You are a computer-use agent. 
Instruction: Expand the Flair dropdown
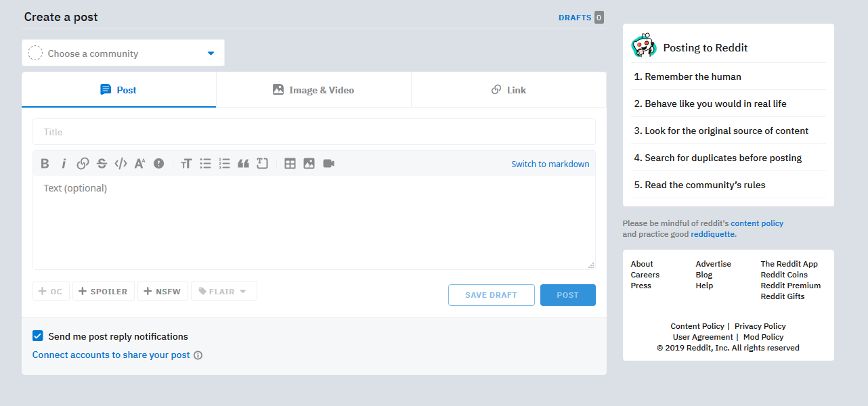pyautogui.click(x=223, y=292)
